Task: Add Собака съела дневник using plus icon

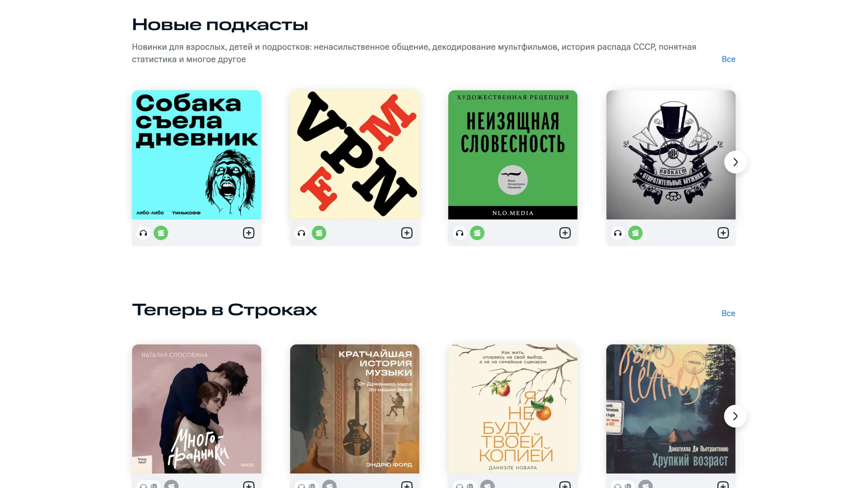Action: coord(249,233)
